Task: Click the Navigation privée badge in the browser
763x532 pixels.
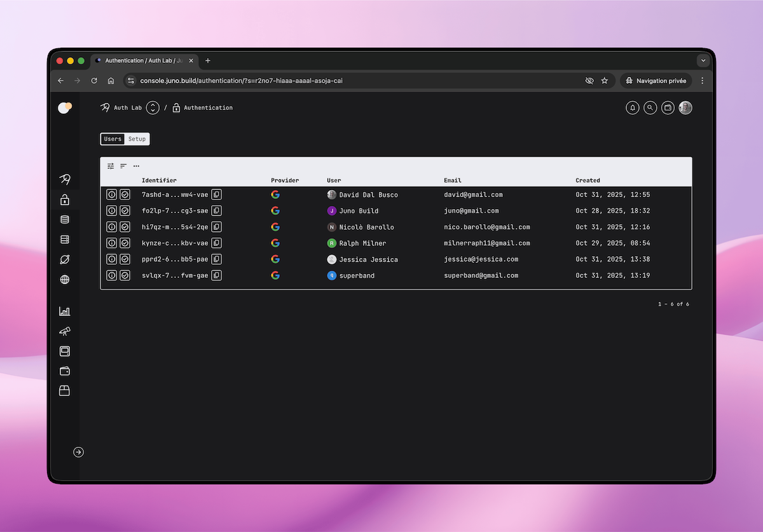Action: click(656, 81)
